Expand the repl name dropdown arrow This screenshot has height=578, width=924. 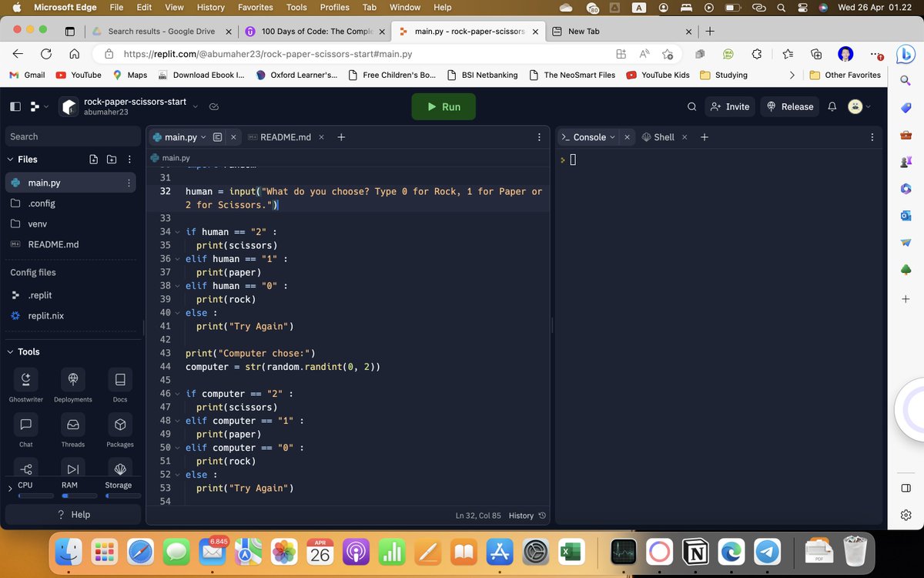click(195, 106)
